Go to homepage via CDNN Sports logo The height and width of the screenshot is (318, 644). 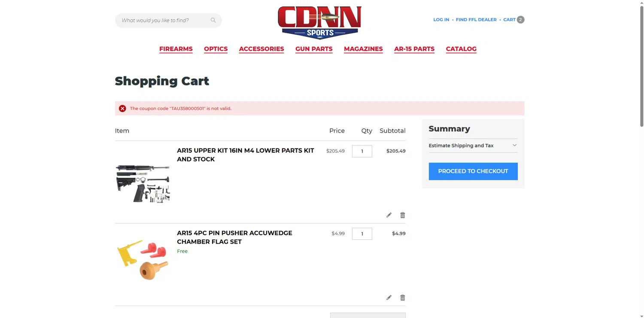pos(320,22)
